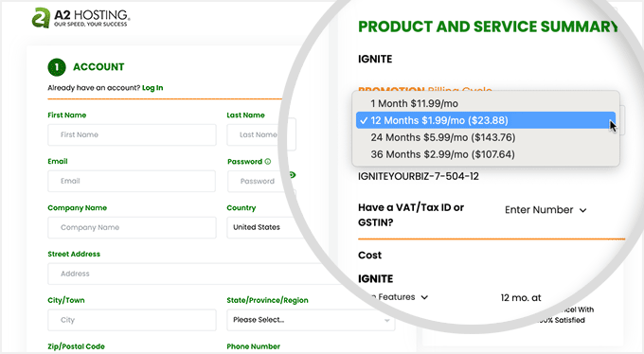
Task: Select 12 Months $1.99/mo option
Action: 486,120
